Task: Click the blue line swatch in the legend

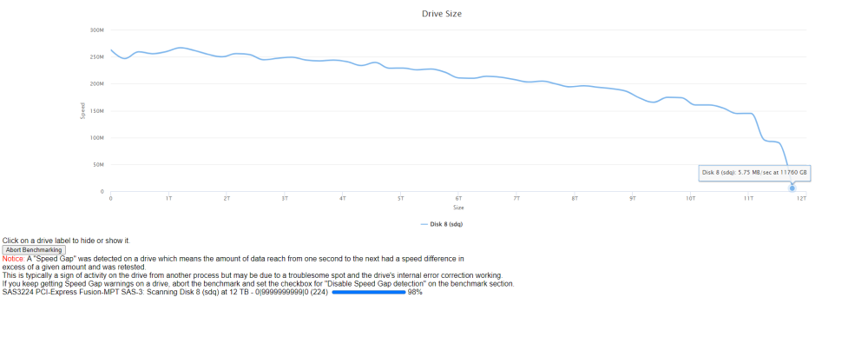Action: (424, 224)
